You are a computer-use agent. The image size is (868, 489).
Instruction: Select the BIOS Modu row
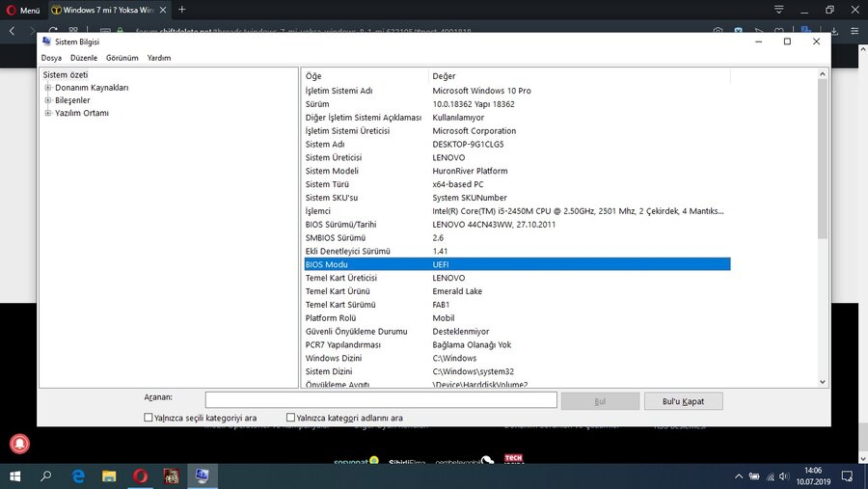[x=517, y=264]
